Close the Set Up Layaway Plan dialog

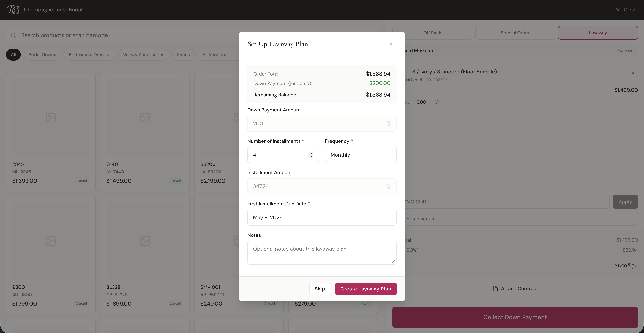[x=391, y=44]
